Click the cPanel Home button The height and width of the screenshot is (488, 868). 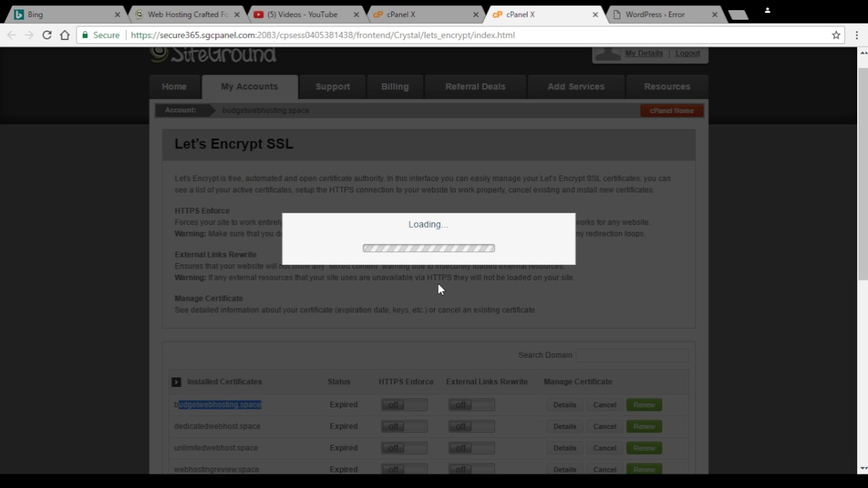click(x=672, y=110)
